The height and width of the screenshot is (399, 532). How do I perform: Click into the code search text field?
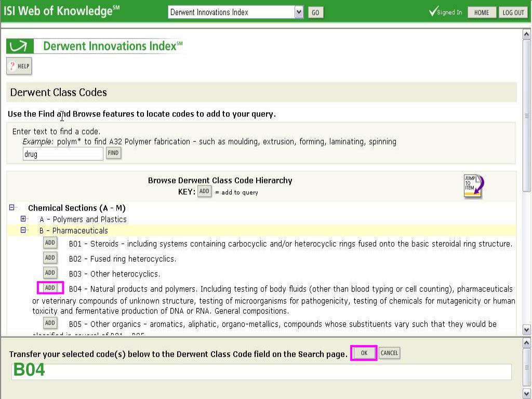pyautogui.click(x=63, y=154)
